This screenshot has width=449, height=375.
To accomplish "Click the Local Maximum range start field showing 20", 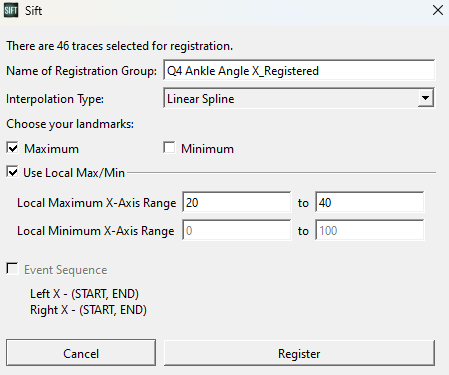I will [237, 202].
